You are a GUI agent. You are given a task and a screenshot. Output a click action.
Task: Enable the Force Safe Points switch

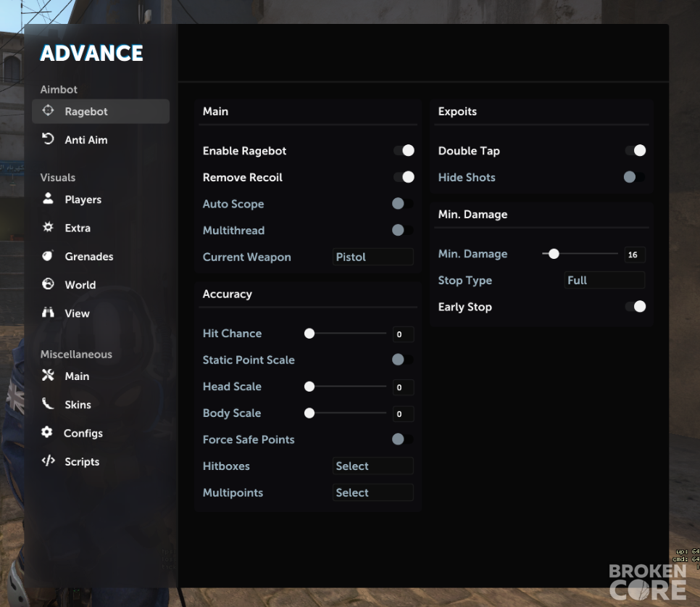coord(403,439)
